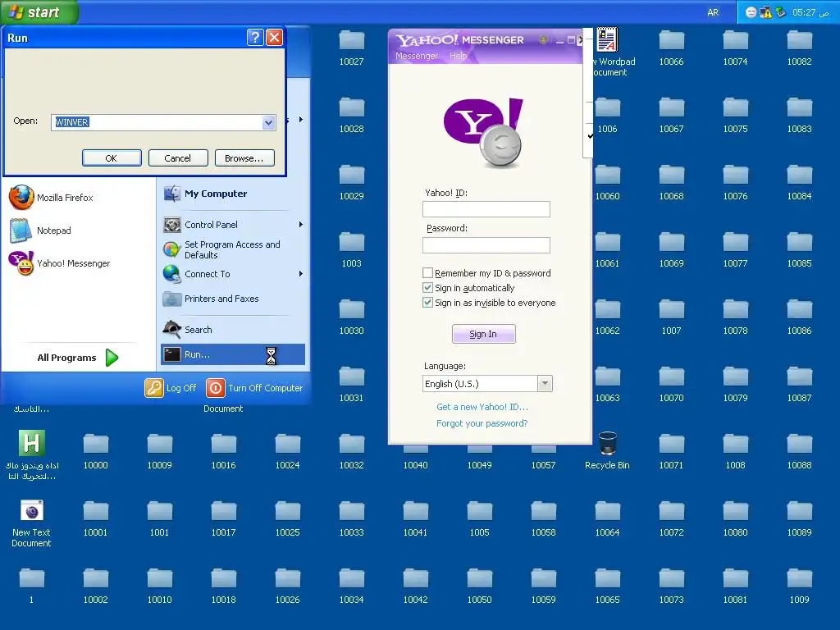Click the Sign In button
Image resolution: width=840 pixels, height=630 pixels.
484,334
